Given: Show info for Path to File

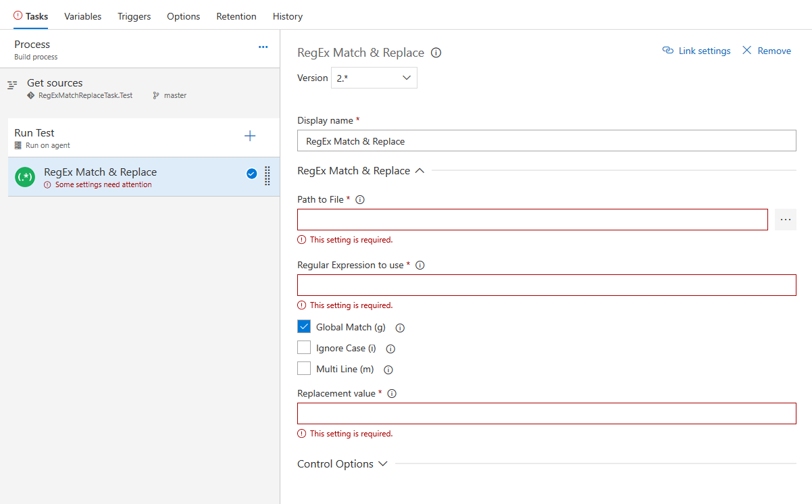Looking at the screenshot, I should point(360,200).
